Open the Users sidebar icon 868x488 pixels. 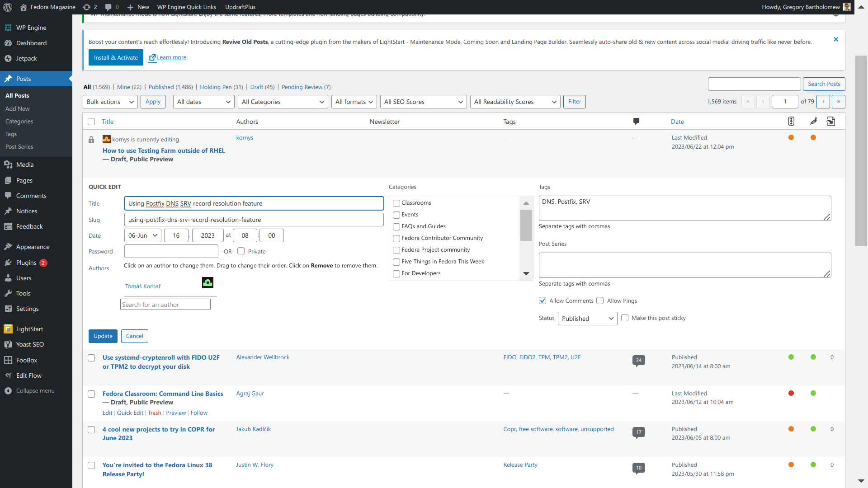pos(8,278)
